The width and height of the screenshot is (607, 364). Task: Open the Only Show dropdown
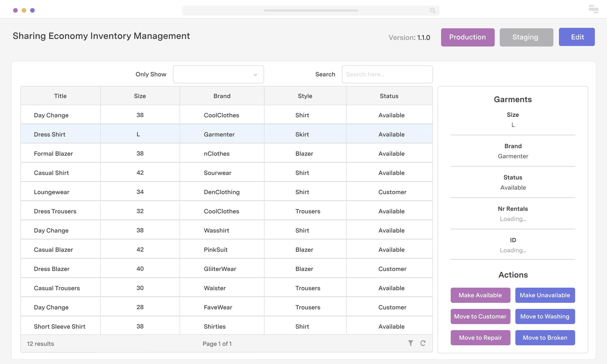point(218,74)
